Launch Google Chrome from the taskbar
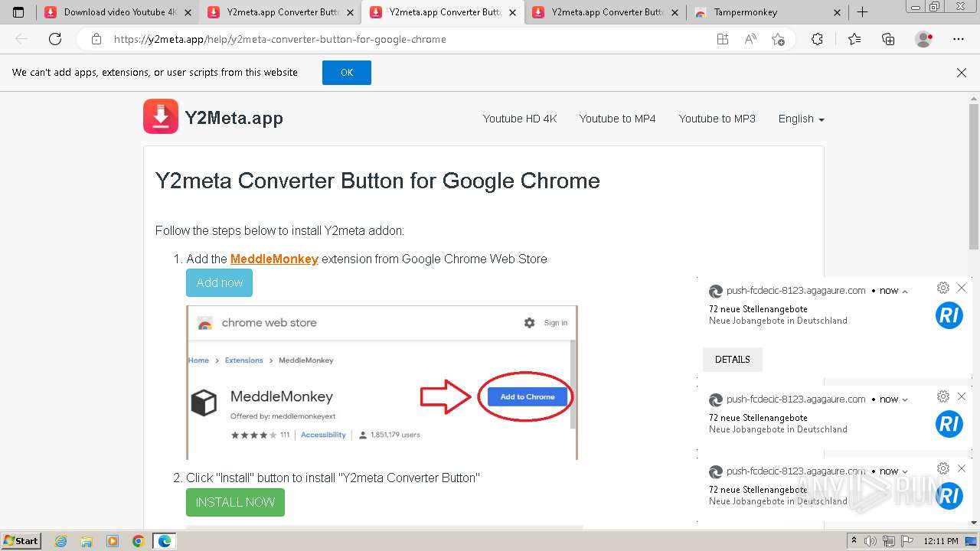Viewport: 980px width, 551px height. [138, 541]
